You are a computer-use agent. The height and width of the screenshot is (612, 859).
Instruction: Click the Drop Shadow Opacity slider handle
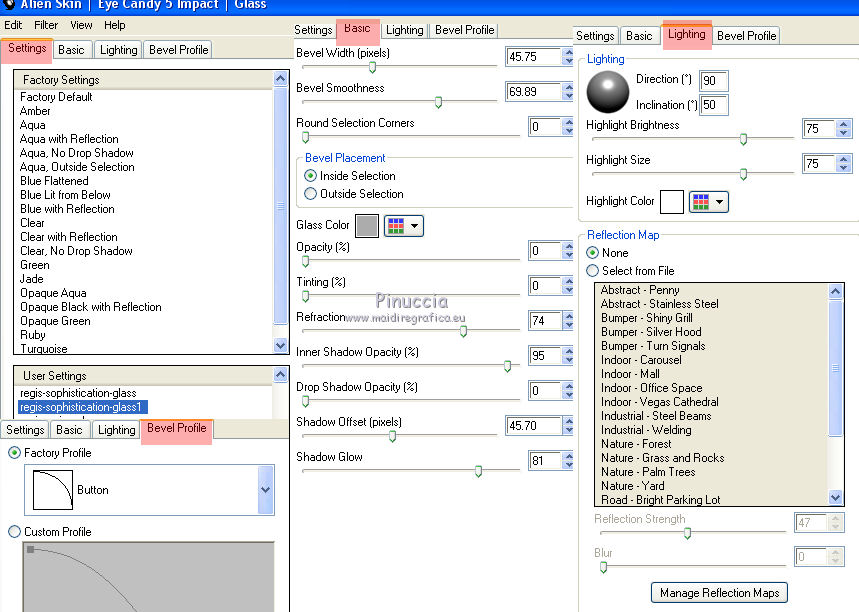306,401
